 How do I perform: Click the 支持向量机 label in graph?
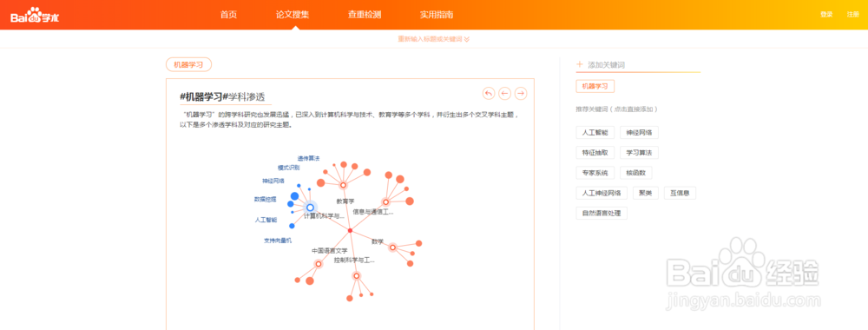click(278, 241)
